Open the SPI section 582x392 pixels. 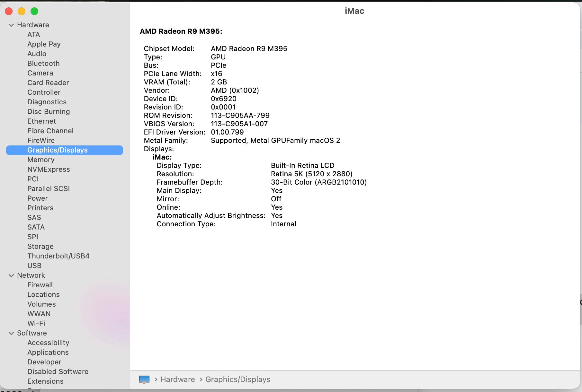point(33,237)
